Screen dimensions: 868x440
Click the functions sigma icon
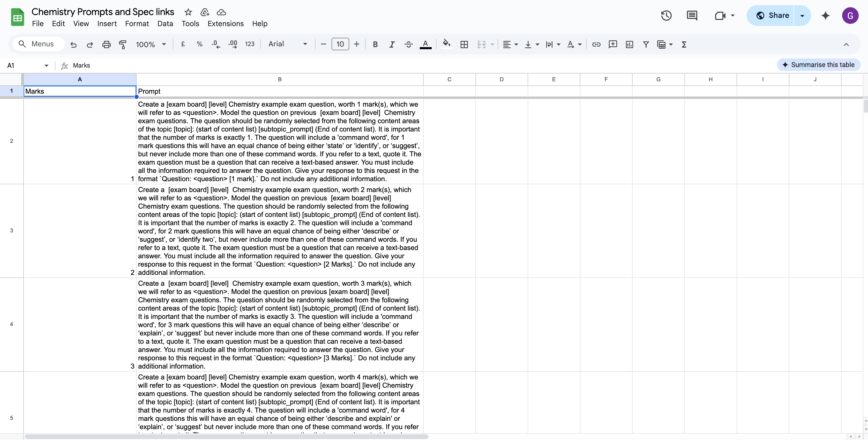684,44
